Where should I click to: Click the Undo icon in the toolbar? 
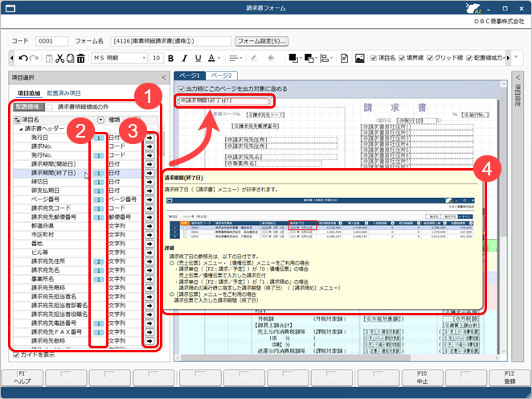pyautogui.click(x=22, y=58)
